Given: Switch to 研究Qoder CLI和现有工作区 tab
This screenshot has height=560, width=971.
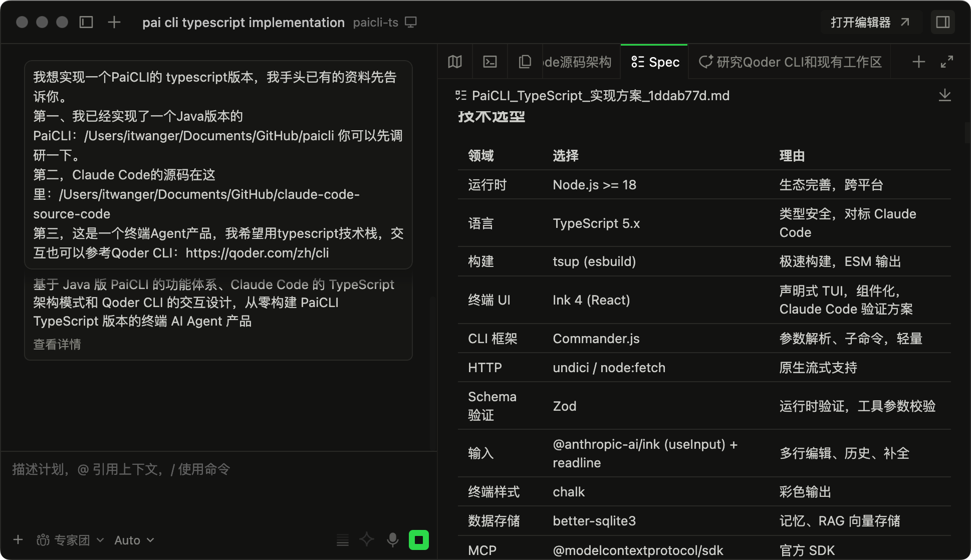Looking at the screenshot, I should click(790, 62).
